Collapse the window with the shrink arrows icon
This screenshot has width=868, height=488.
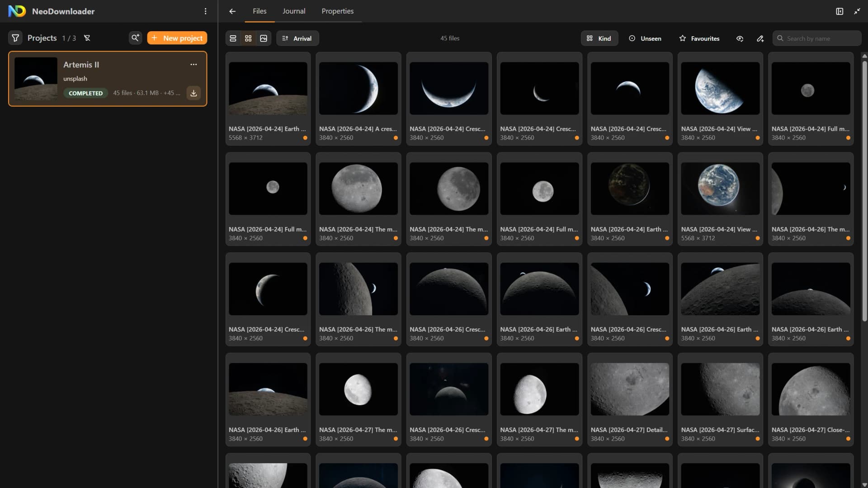857,11
